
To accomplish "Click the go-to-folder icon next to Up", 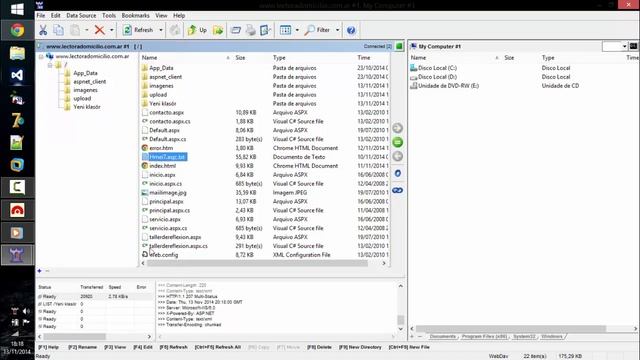I will [218, 30].
